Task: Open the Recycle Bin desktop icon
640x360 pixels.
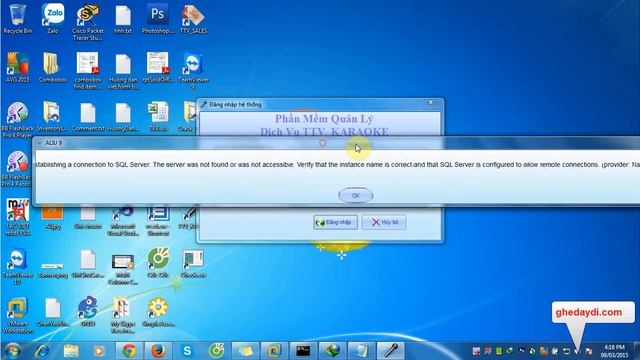Action: [18, 19]
